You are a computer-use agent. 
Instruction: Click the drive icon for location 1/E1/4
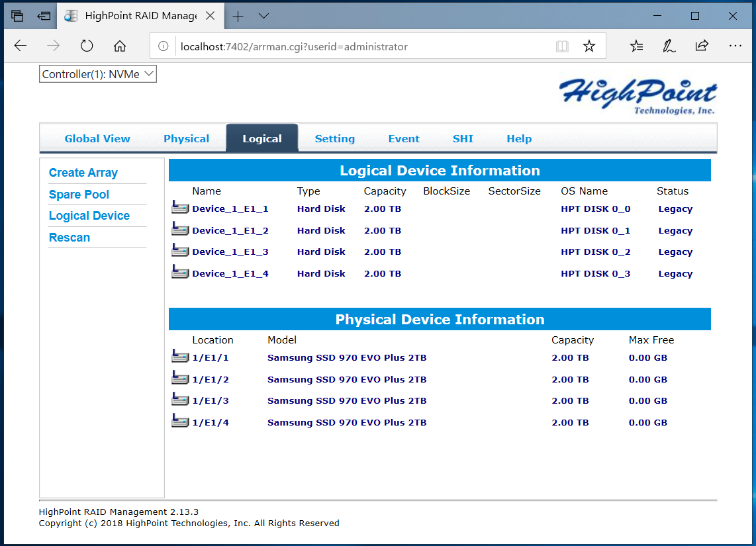pos(179,422)
